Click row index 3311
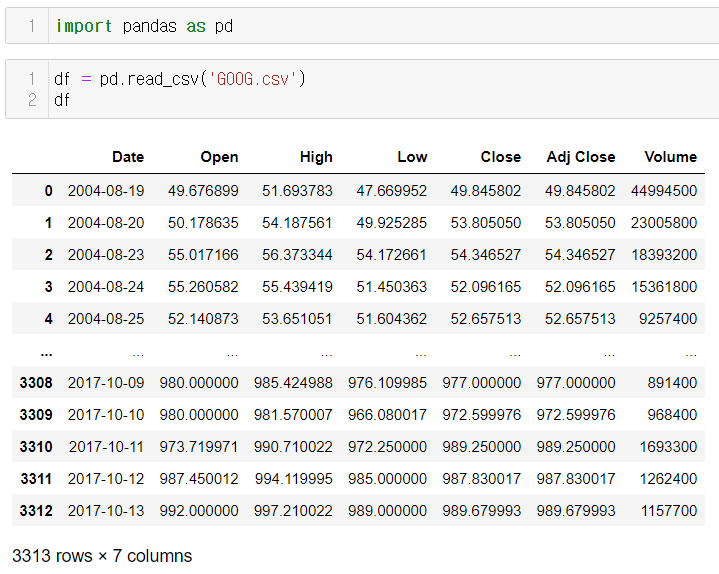The image size is (719, 574). pyautogui.click(x=36, y=479)
